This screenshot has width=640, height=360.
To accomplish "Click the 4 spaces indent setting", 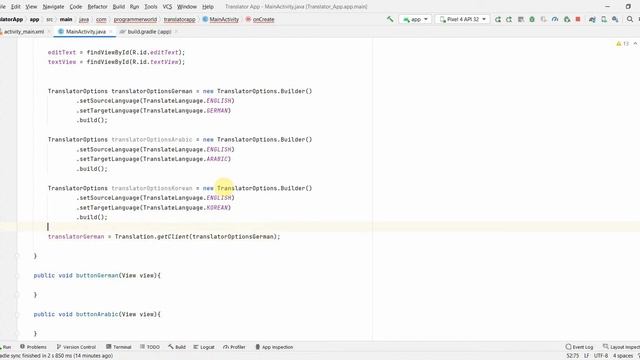I will click(622, 356).
